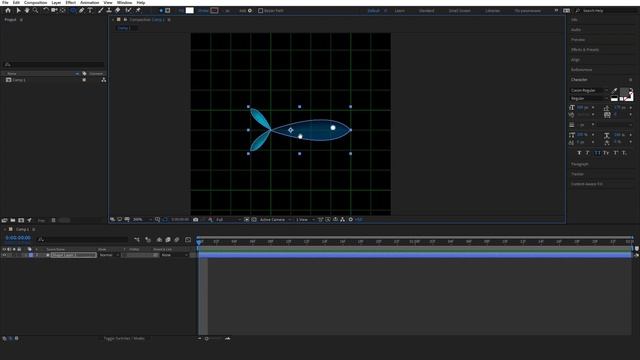Expand the Content-Aware Fill panel
Viewport: 640px width, 360px height.
(587, 184)
